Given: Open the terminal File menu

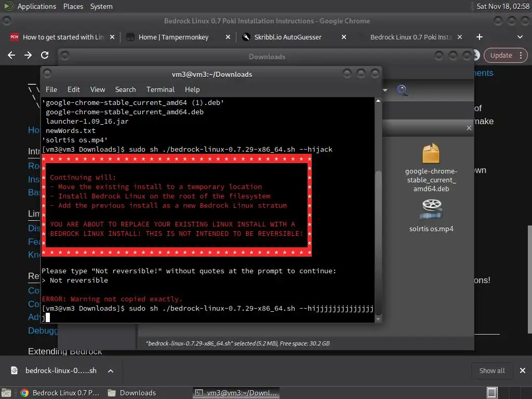Looking at the screenshot, I should click(x=51, y=89).
